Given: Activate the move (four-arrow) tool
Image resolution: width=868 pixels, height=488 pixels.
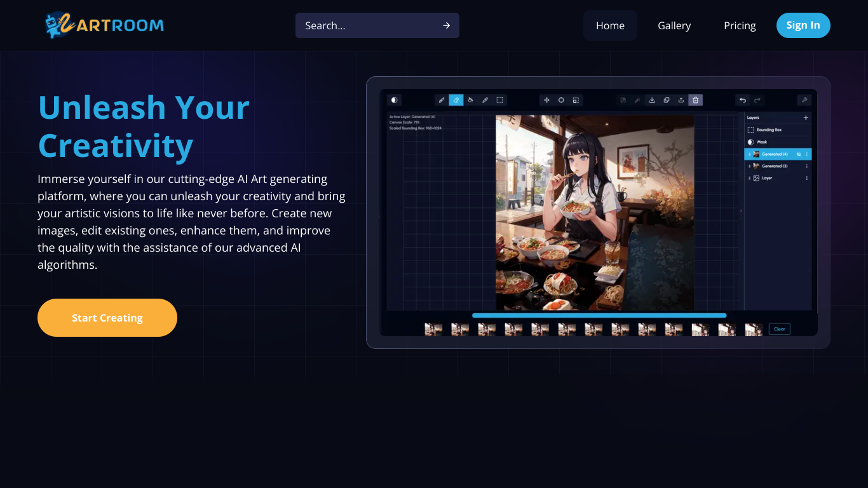Looking at the screenshot, I should click(x=546, y=100).
